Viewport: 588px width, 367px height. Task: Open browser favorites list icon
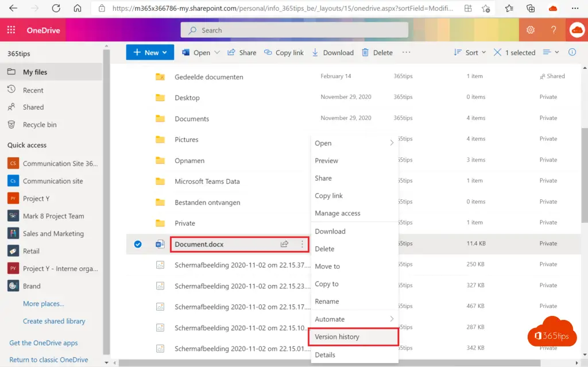click(x=509, y=8)
